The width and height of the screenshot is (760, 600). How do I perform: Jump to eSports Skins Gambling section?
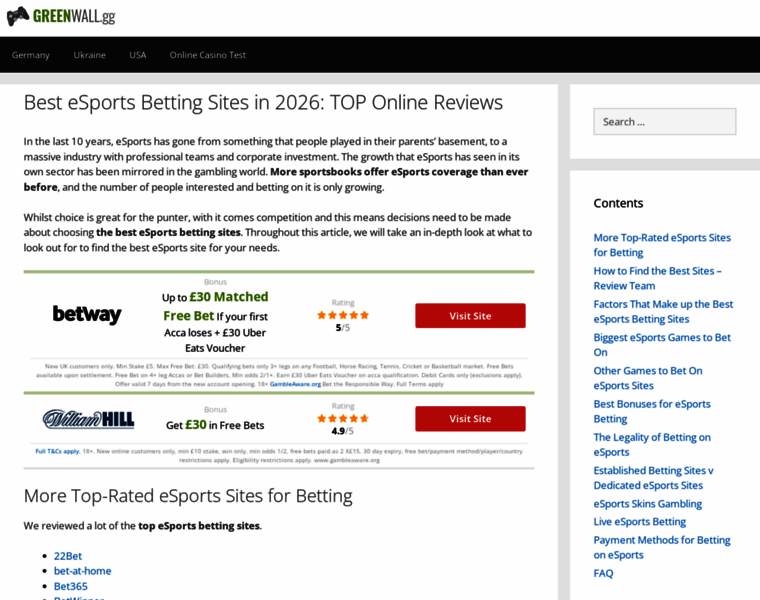point(648,504)
